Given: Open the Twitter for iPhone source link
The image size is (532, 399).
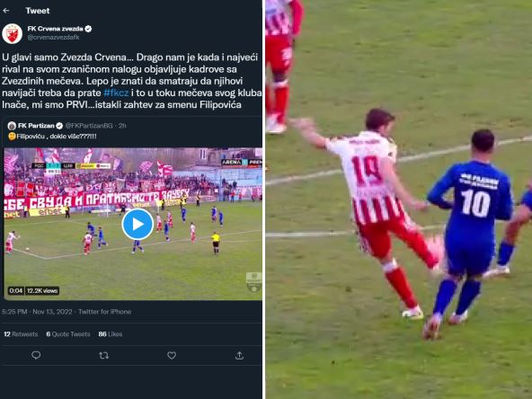Looking at the screenshot, I should 105,312.
